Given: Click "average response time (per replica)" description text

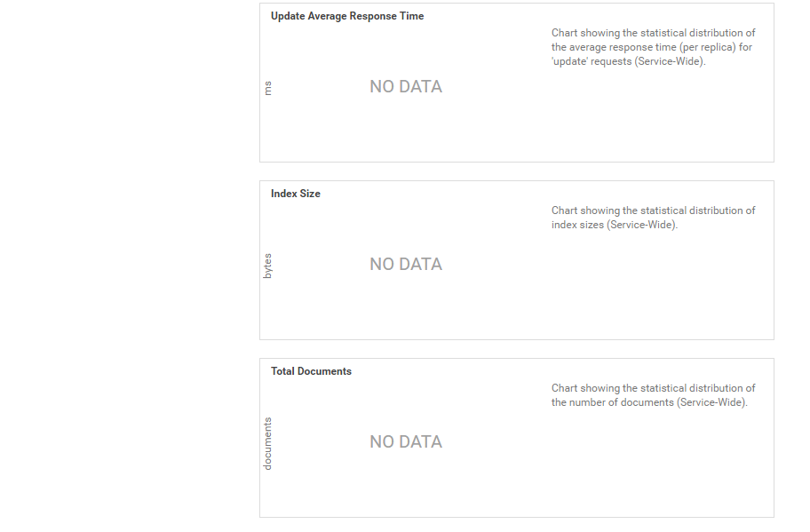Looking at the screenshot, I should (x=652, y=47).
